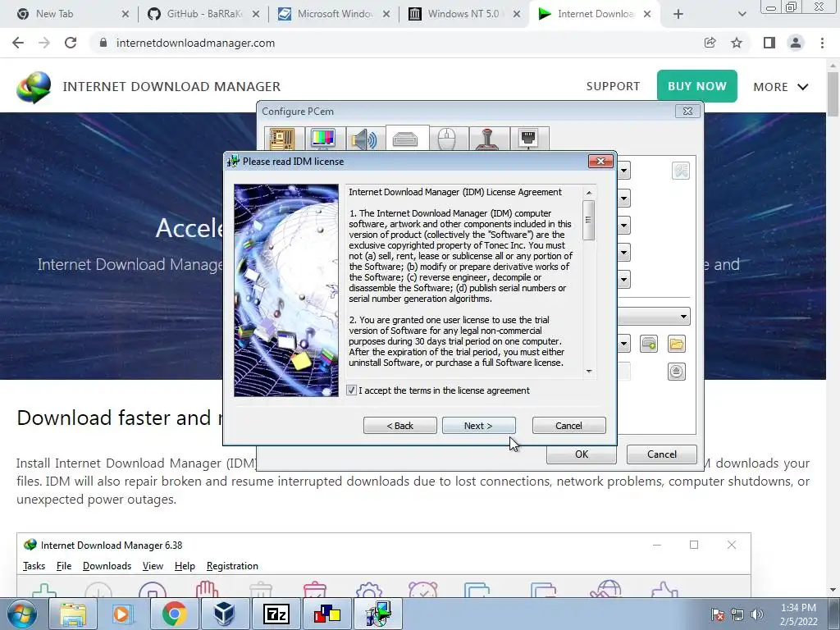Expand the dropdown beside the new disk image icon
This screenshot has width=840, height=630.
point(623,344)
